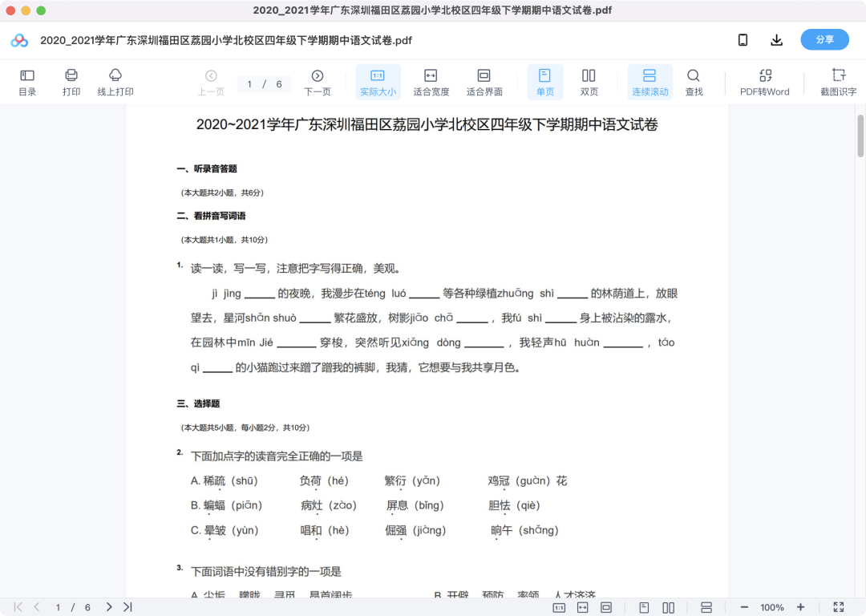
Task: Click the text (本大题共1小题，共10分)
Action: [x=225, y=240]
